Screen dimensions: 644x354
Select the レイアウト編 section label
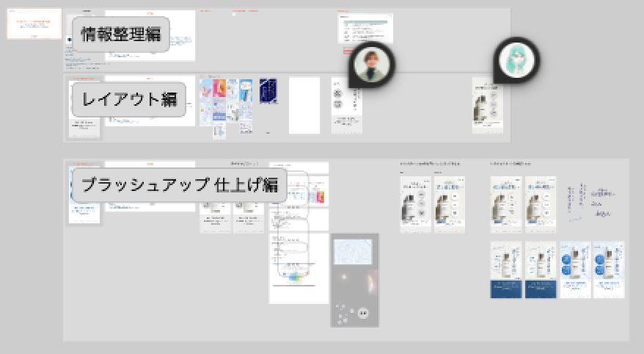click(129, 99)
